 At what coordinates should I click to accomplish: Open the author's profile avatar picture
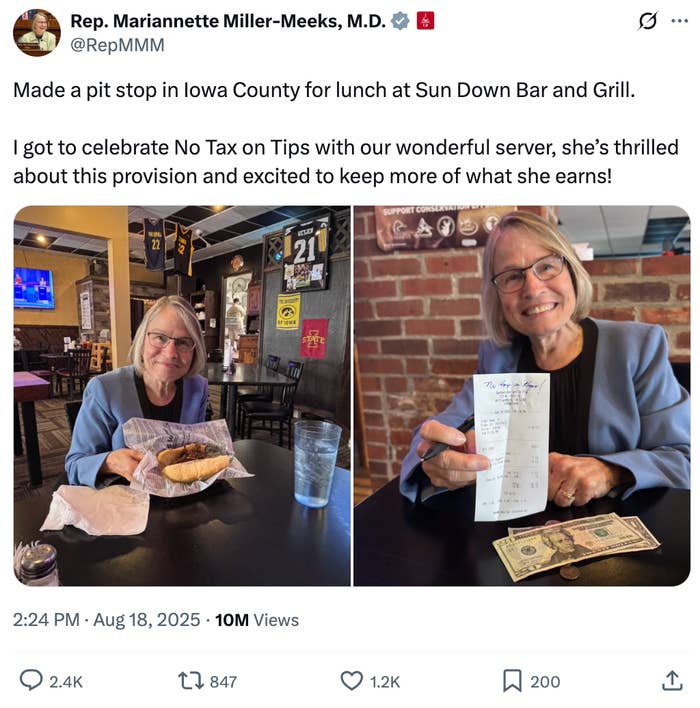coord(37,32)
